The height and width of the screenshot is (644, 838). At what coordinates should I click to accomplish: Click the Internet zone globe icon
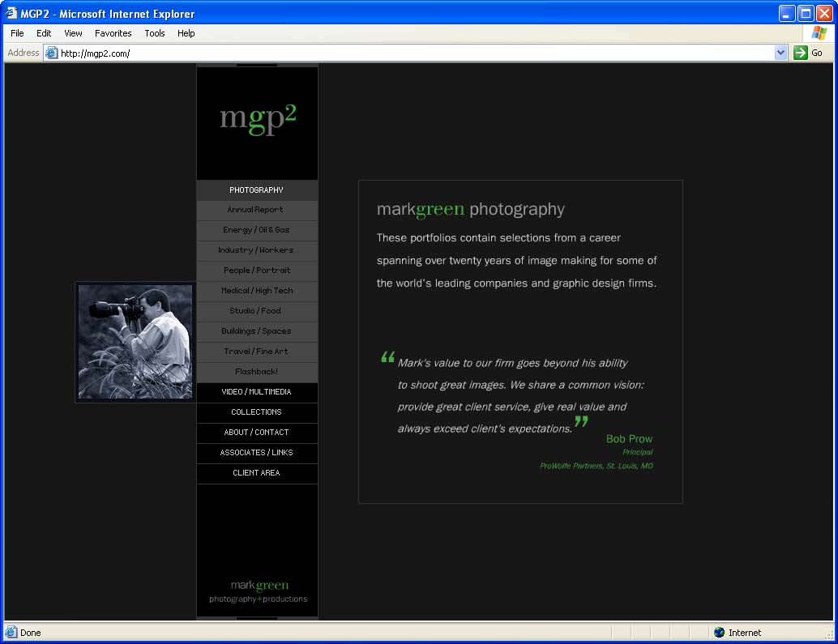click(719, 633)
